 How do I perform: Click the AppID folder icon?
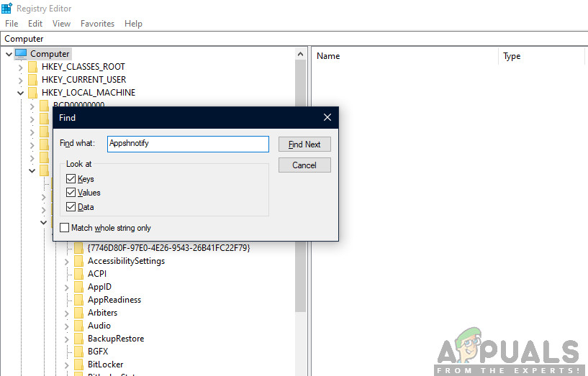(x=78, y=287)
